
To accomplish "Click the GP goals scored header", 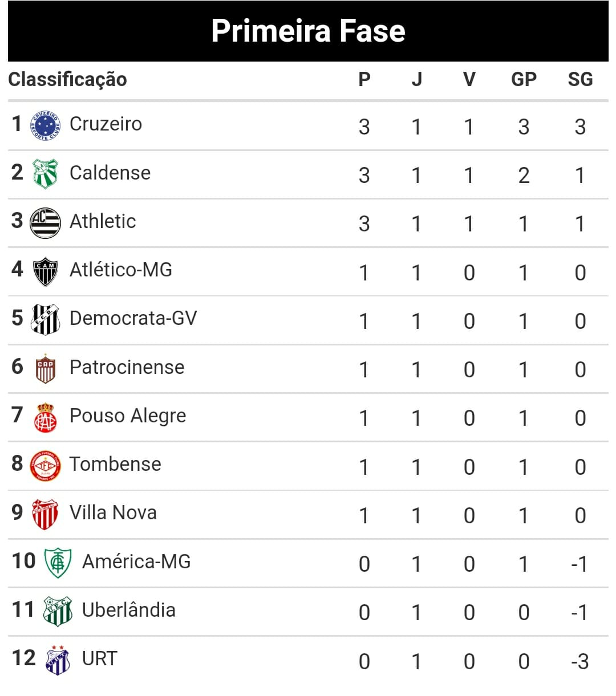I will [x=524, y=79].
